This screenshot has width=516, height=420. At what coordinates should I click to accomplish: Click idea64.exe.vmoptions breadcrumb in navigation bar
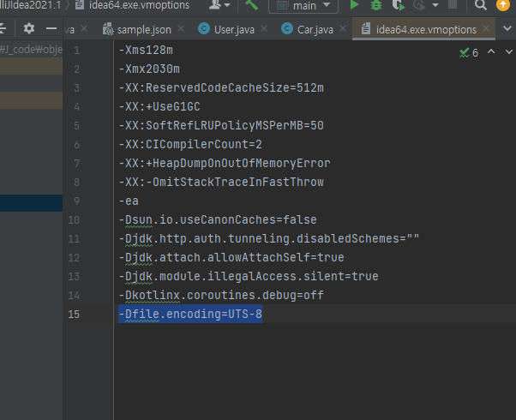click(x=133, y=5)
